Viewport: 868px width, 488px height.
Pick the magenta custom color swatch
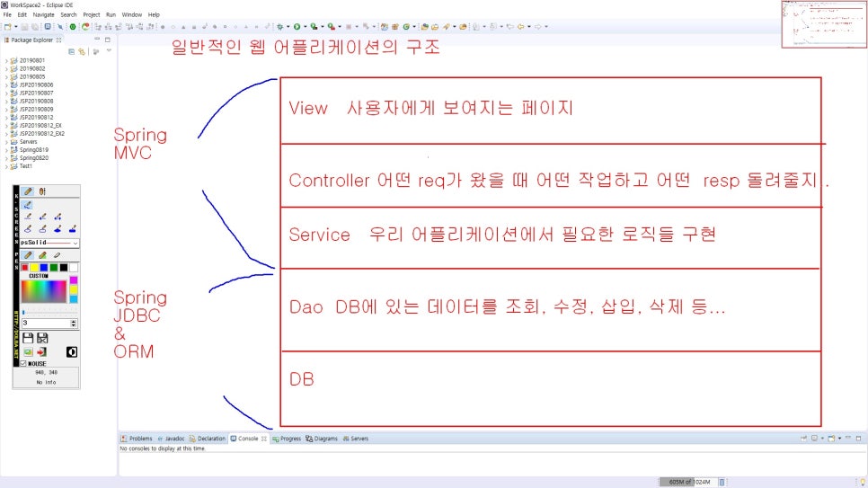click(x=74, y=280)
